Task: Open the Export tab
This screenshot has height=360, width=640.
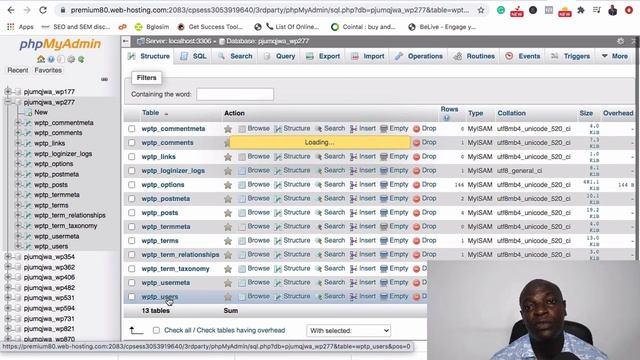Action: pyautogui.click(x=323, y=56)
